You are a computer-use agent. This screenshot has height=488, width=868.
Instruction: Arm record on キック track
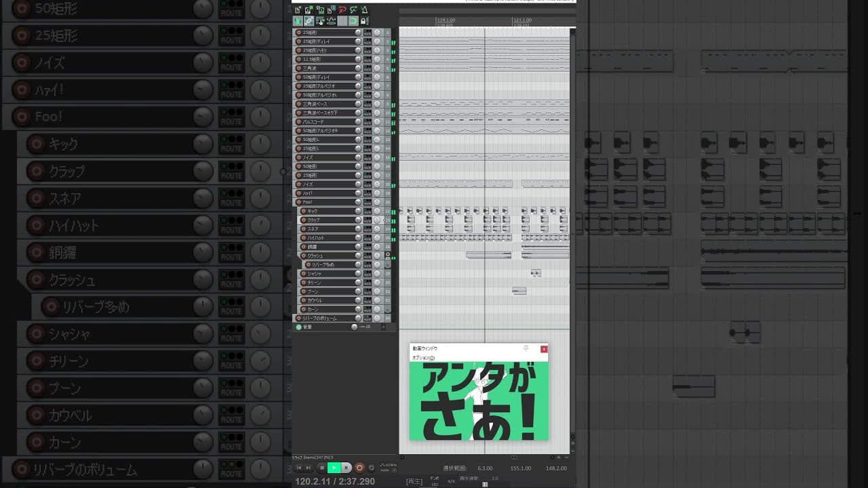[304, 211]
